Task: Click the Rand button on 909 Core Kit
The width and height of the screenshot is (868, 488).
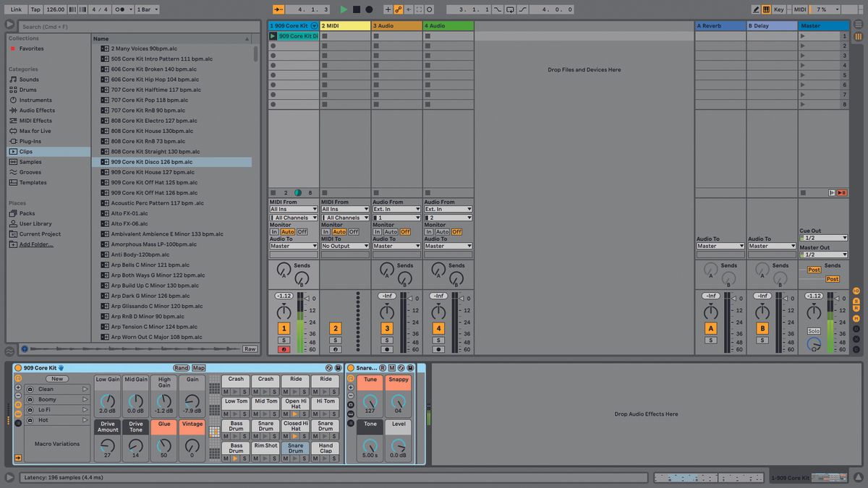Action: [x=181, y=368]
